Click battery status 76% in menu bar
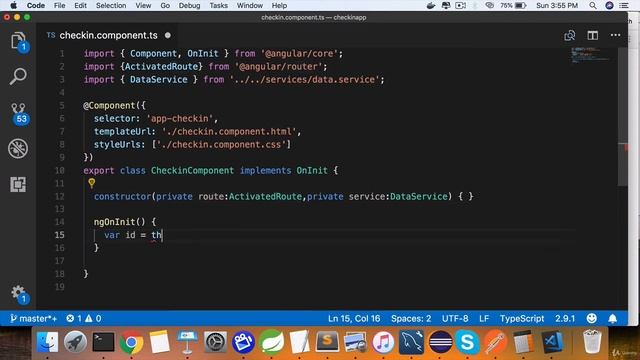640x360 pixels. pos(513,5)
